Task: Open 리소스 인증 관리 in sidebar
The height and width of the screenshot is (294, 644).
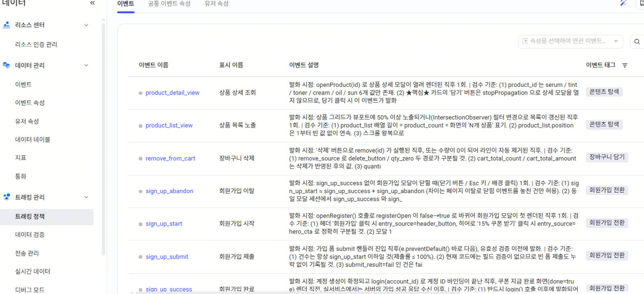Action: [x=36, y=44]
